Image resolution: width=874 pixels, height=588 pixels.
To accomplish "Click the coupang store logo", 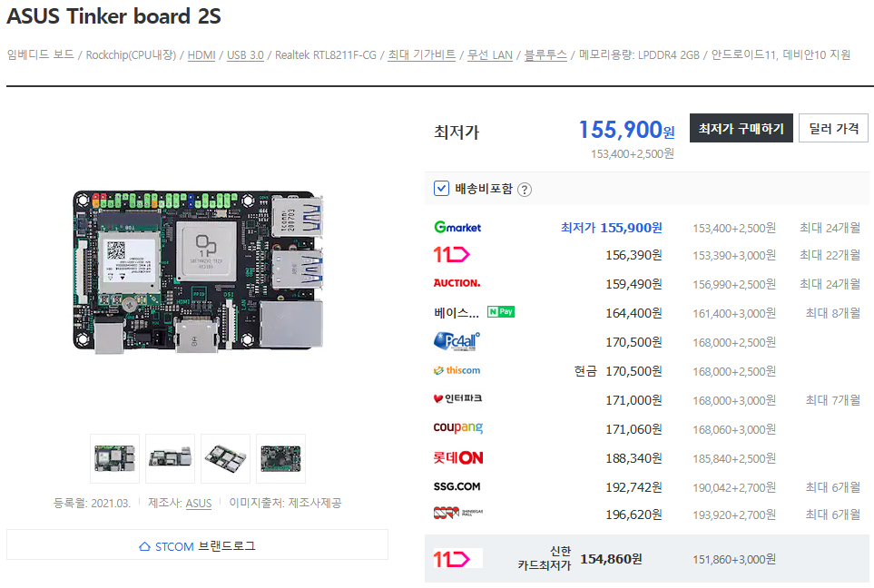I will [x=458, y=427].
